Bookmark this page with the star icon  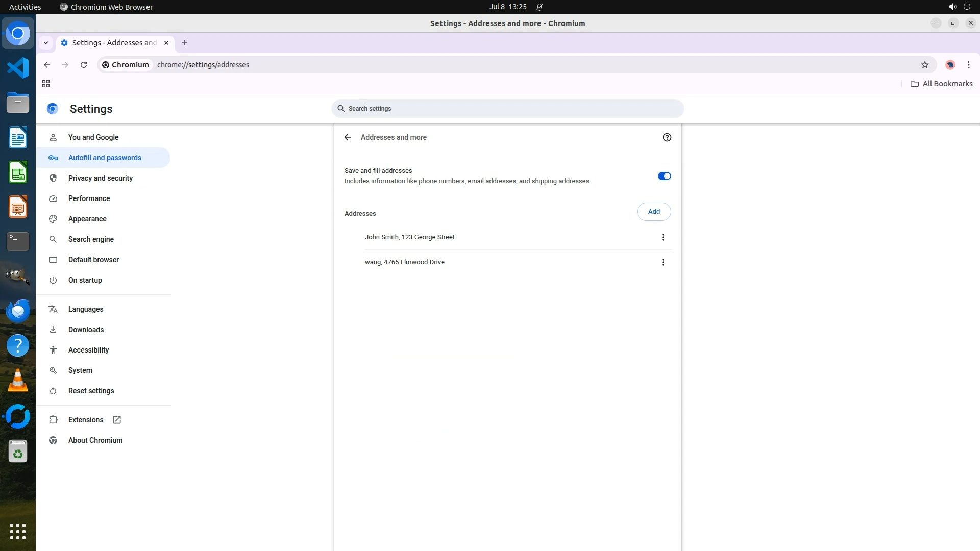(x=924, y=65)
